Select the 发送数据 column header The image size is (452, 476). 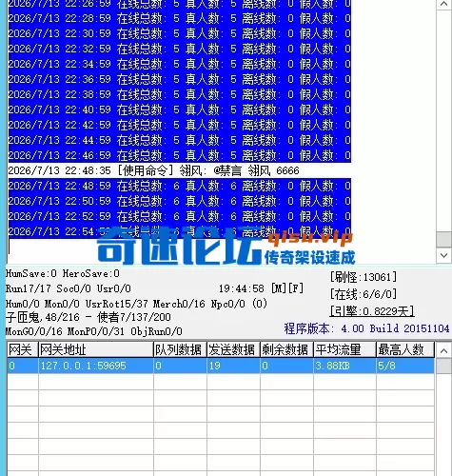(x=233, y=350)
